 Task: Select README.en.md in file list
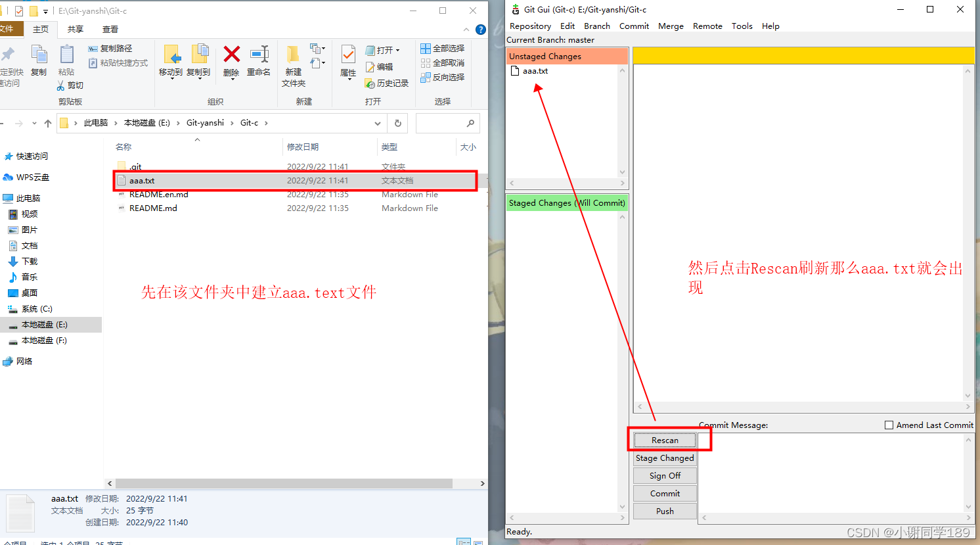coord(296,195)
